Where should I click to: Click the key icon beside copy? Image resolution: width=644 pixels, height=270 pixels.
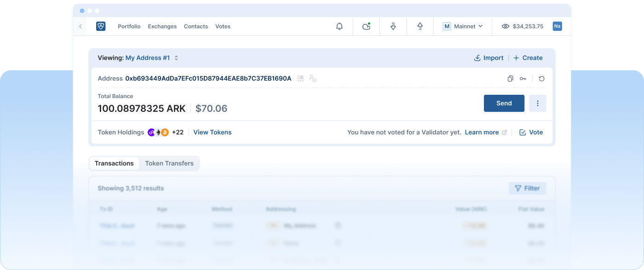tap(523, 79)
